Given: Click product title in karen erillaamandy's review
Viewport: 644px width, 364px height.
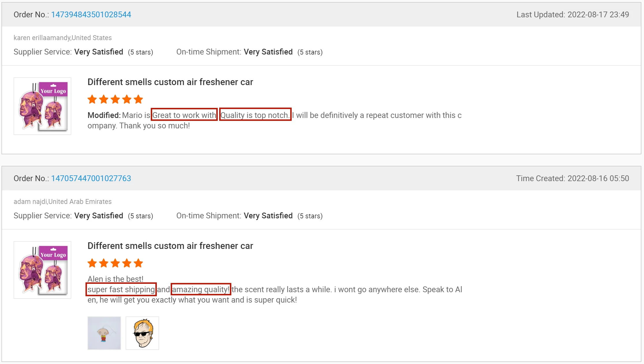Looking at the screenshot, I should 170,82.
